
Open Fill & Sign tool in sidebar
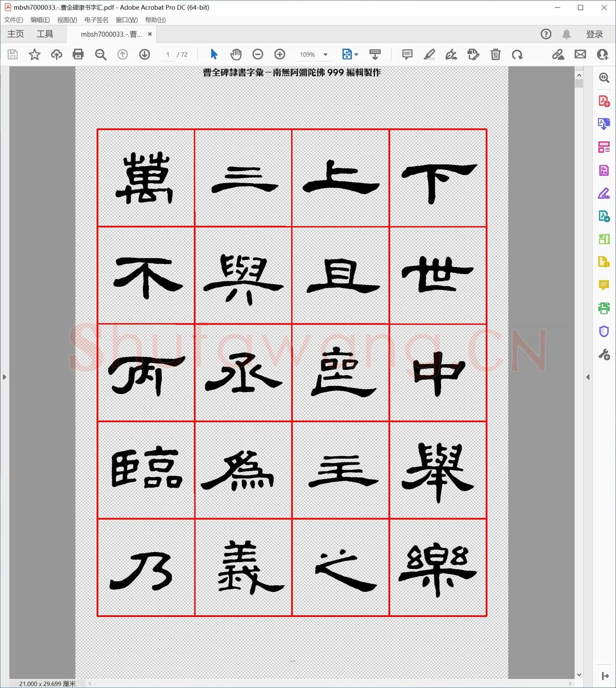pos(604,193)
